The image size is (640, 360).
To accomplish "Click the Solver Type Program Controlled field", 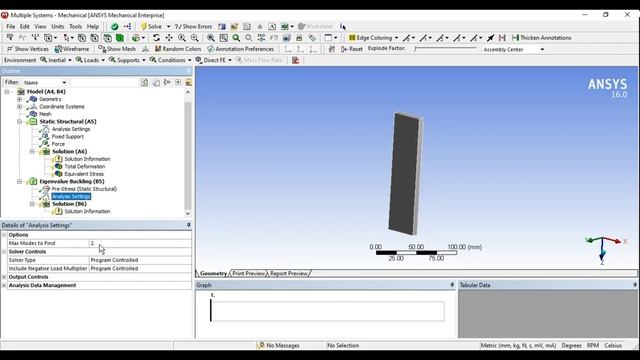I will pyautogui.click(x=140, y=260).
